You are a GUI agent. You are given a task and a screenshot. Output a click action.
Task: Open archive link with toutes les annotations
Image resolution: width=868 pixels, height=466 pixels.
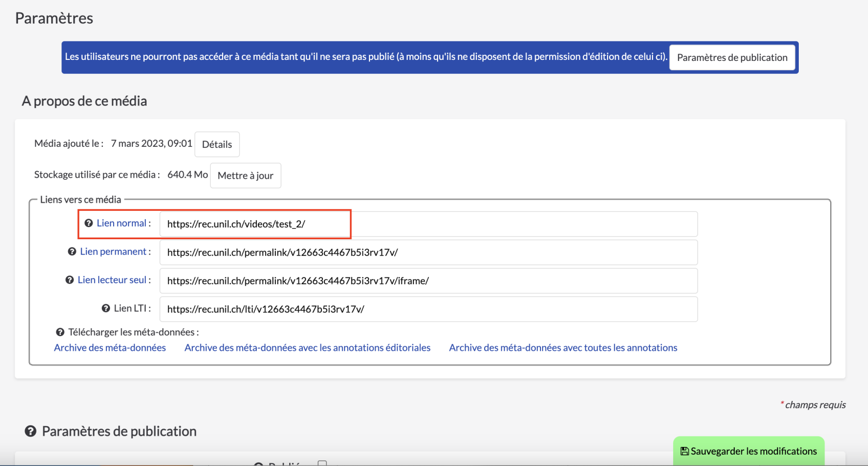pos(563,348)
